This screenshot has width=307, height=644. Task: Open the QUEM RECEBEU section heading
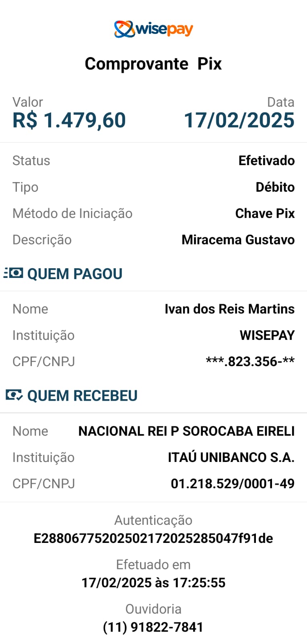pos(82,396)
